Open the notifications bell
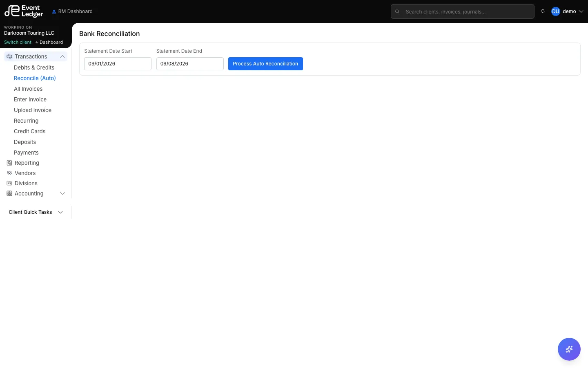588x368 pixels. point(543,11)
